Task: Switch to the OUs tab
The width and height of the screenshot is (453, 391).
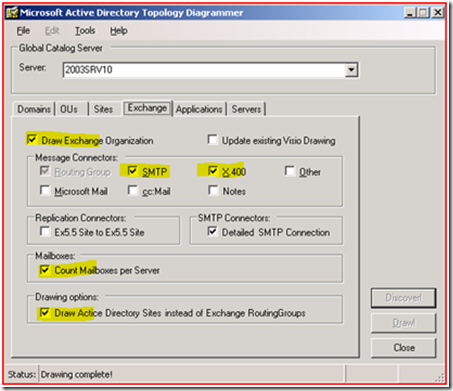Action: tap(69, 109)
